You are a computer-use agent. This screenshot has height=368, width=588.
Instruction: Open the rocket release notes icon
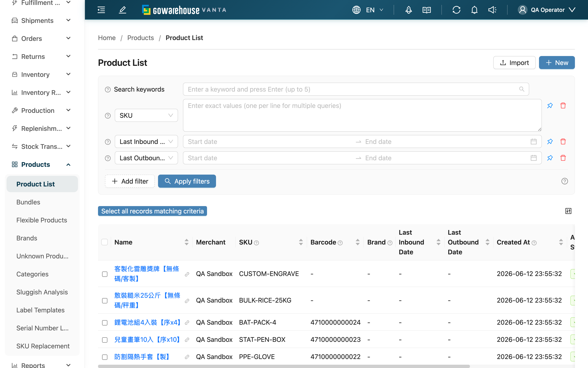point(409,10)
